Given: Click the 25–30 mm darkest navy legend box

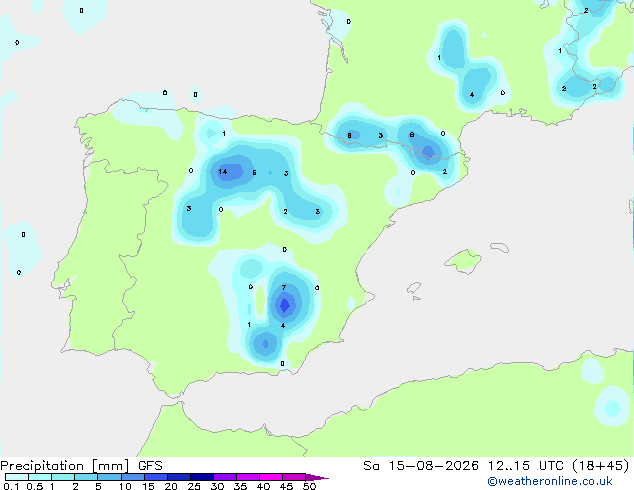Looking at the screenshot, I should pos(202,477).
